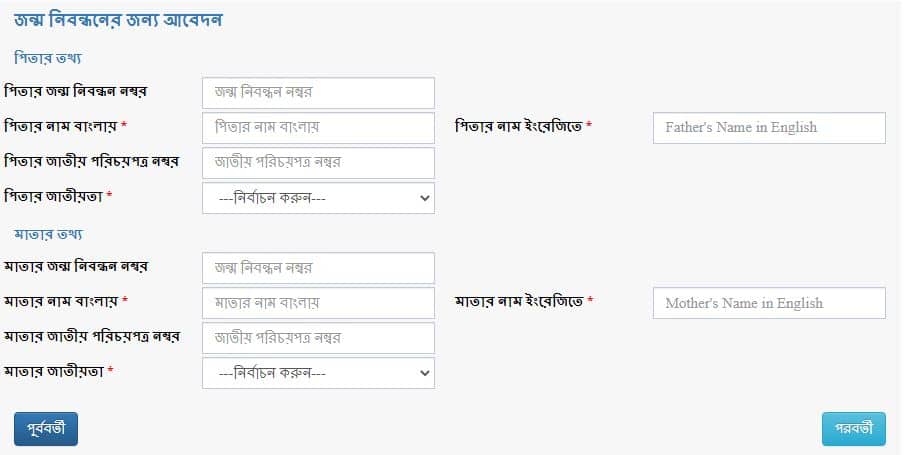Click the 'মাতার জাতীয়তা' label text

pyautogui.click(x=54, y=371)
